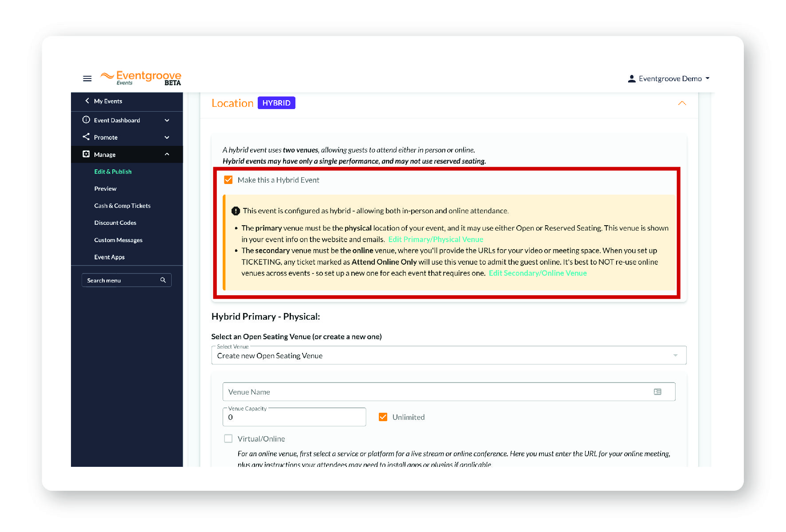Click the Manage gear icon
786x532 pixels.
tap(86, 154)
